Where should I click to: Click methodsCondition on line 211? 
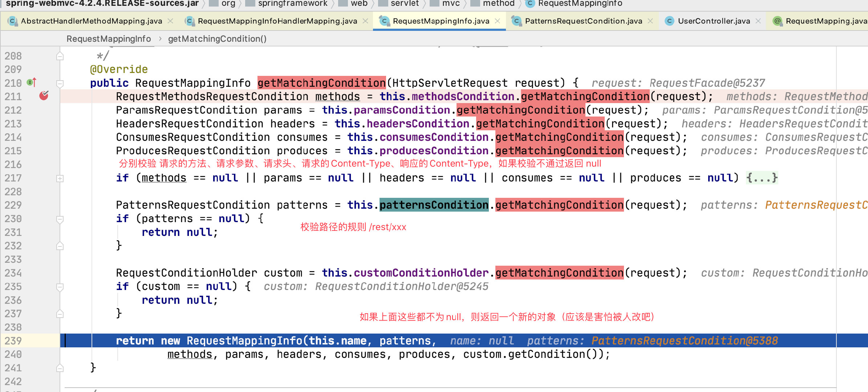tap(463, 97)
